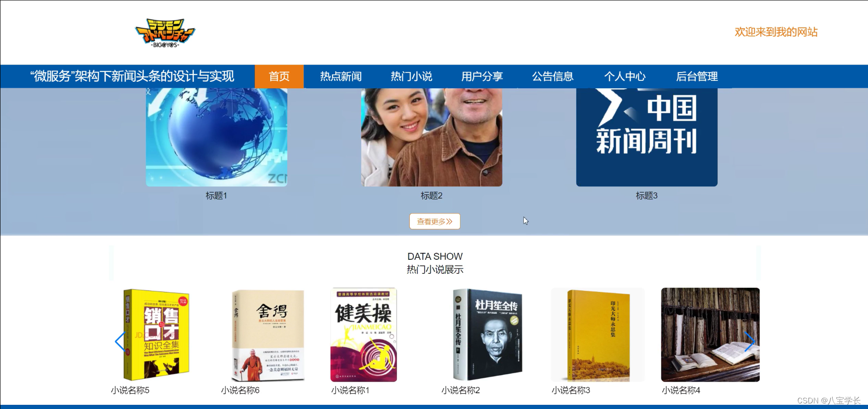The image size is (868, 409).
Task: Open the globe news image 标题1
Action: click(x=217, y=137)
